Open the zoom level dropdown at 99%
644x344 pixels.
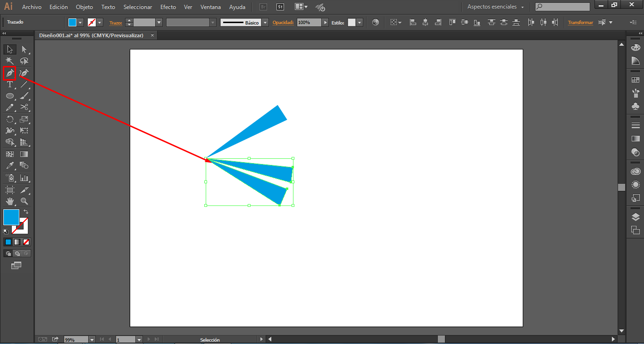tap(92, 339)
